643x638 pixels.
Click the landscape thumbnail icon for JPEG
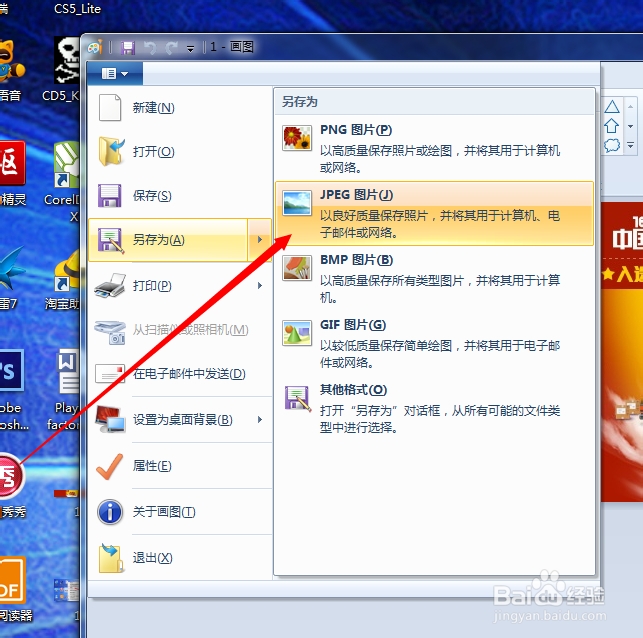[x=297, y=203]
